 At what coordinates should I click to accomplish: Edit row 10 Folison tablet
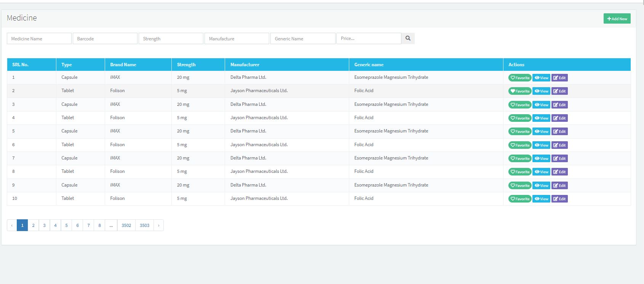(559, 199)
